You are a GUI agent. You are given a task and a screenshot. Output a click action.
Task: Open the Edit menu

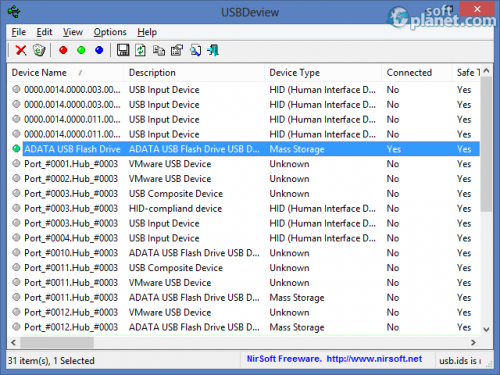coord(44,32)
